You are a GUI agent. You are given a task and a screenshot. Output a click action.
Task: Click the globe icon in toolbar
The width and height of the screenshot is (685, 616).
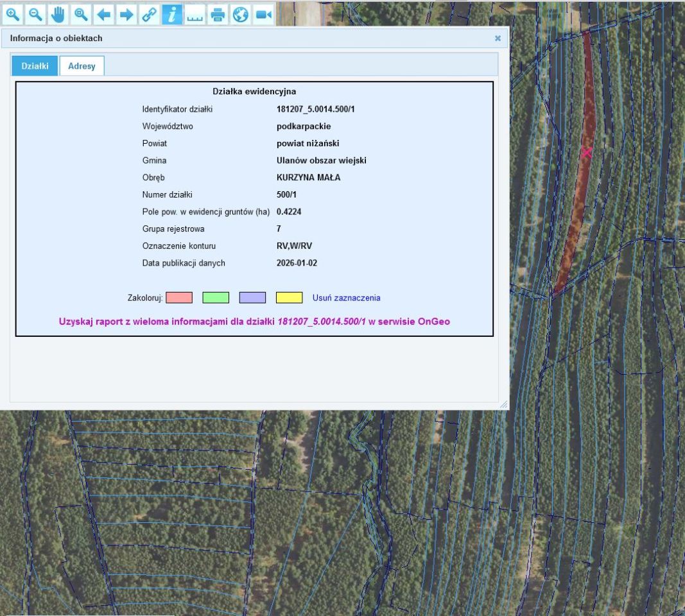(240, 14)
